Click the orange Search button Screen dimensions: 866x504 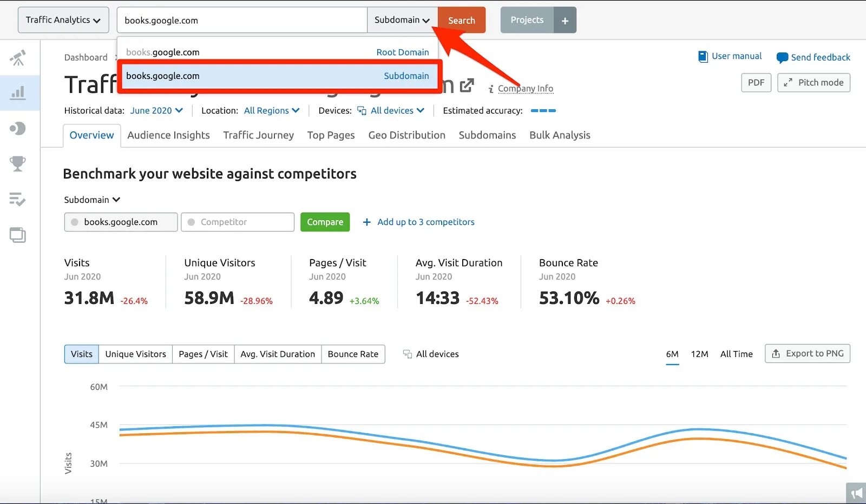[x=462, y=20]
